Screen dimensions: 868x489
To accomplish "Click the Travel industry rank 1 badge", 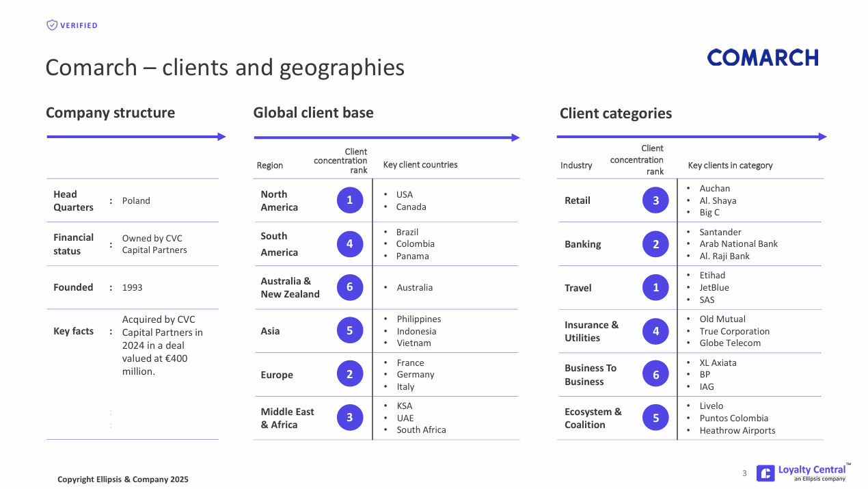I will [655, 288].
